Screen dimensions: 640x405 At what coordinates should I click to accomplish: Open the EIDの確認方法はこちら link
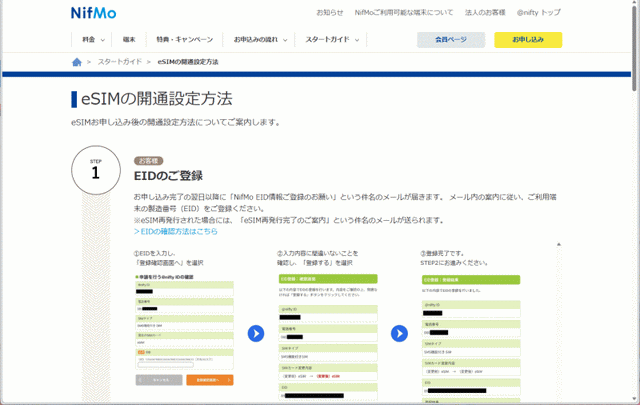point(176,231)
